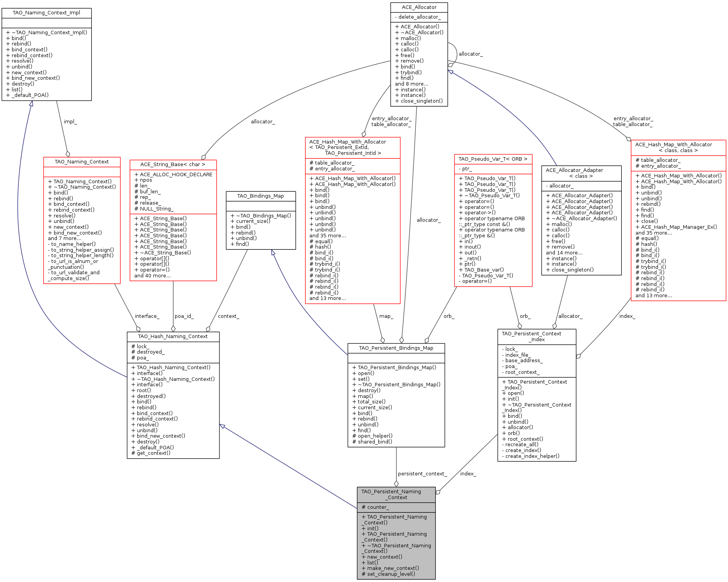Click '# destroyed_' in TAO_Hash_Naming_Context
This screenshot has height=582, width=728.
coord(148,352)
